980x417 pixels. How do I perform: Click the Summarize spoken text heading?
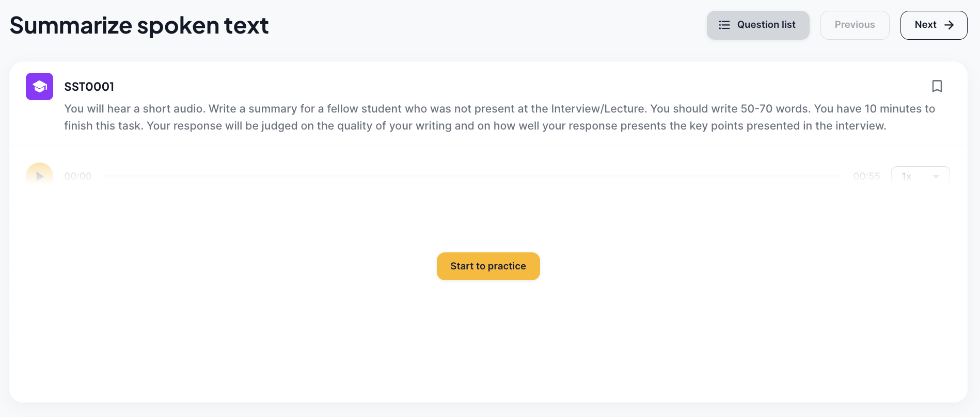139,25
